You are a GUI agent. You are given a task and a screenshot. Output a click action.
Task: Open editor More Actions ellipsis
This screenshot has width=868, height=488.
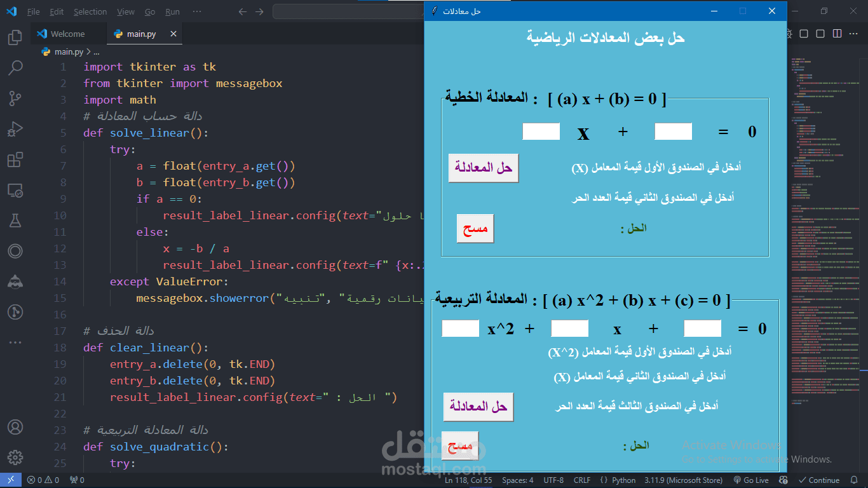coord(853,34)
